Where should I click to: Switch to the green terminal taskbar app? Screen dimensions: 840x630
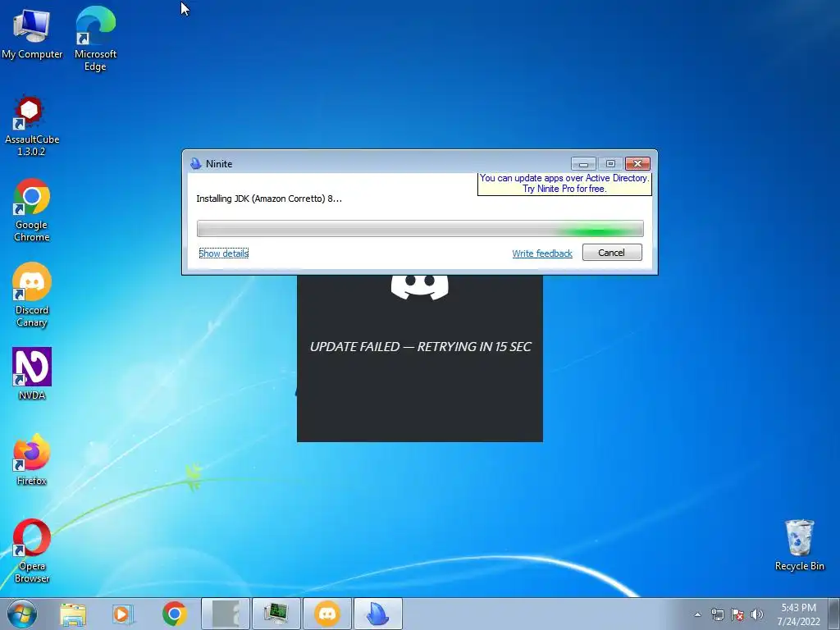(x=276, y=614)
